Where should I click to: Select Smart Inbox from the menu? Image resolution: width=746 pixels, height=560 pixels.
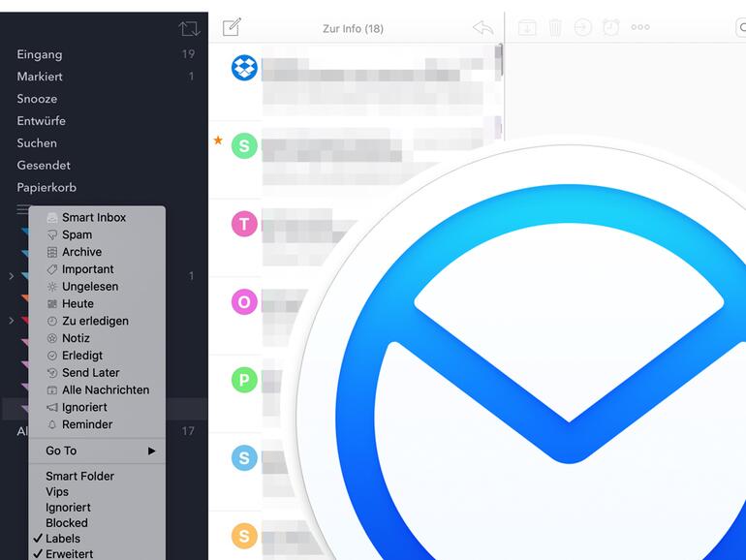click(x=97, y=217)
